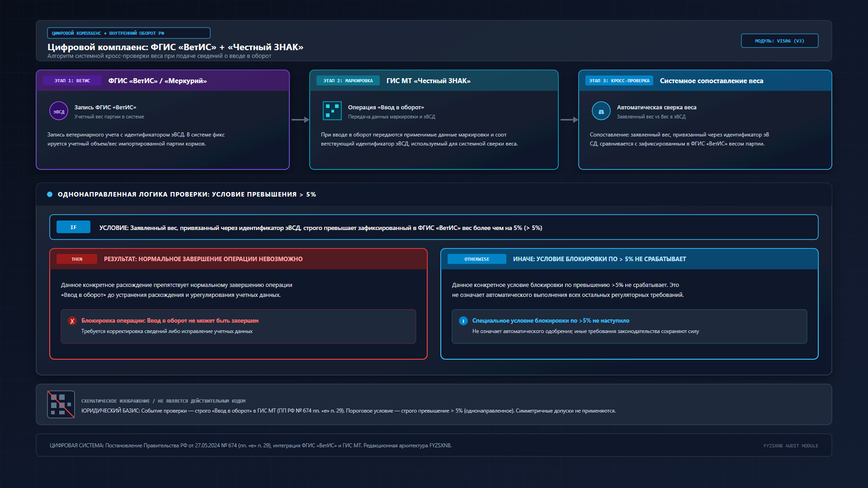Click the marking code icon by «Ввод в оборот»

[332, 111]
